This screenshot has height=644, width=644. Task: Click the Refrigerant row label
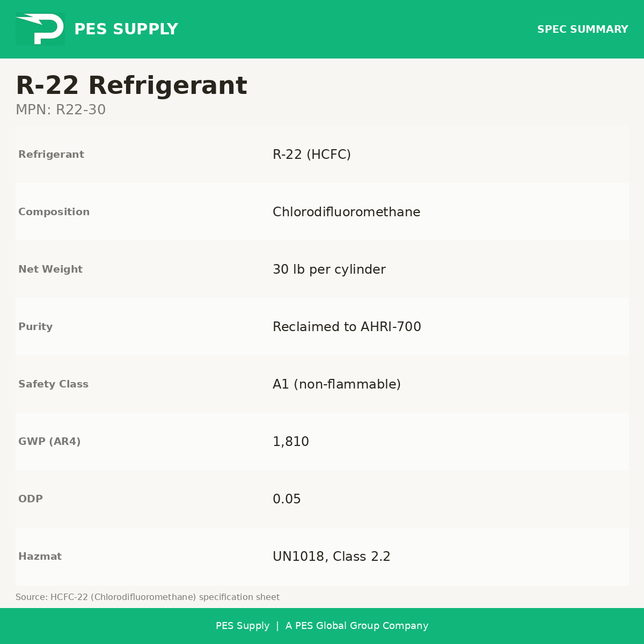(52, 155)
